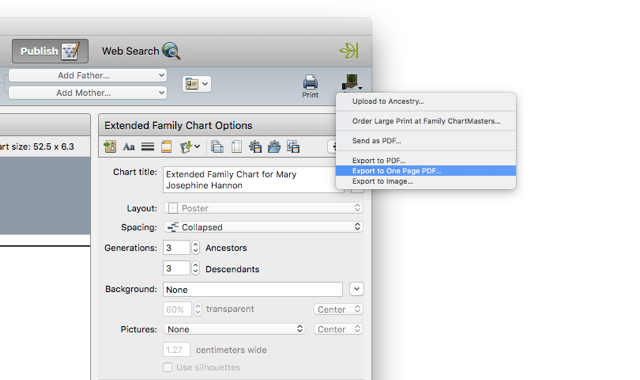Open the insert image dropdown icon

[189, 147]
